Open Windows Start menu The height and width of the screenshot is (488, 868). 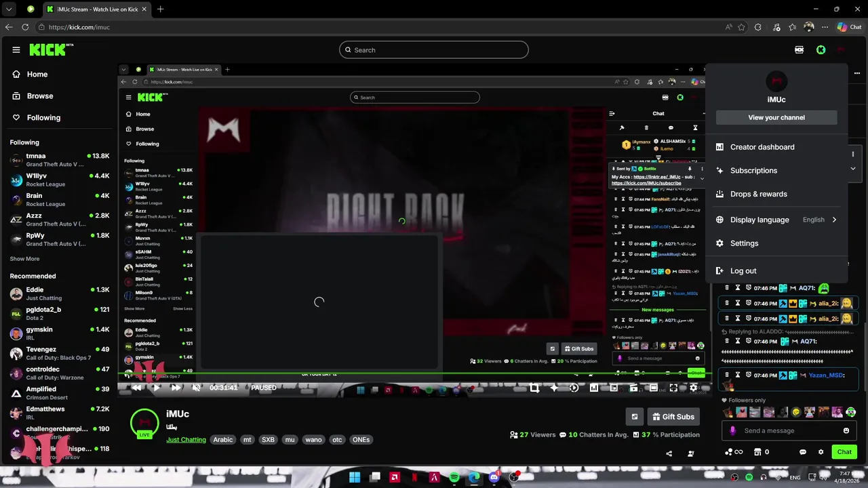click(x=355, y=477)
